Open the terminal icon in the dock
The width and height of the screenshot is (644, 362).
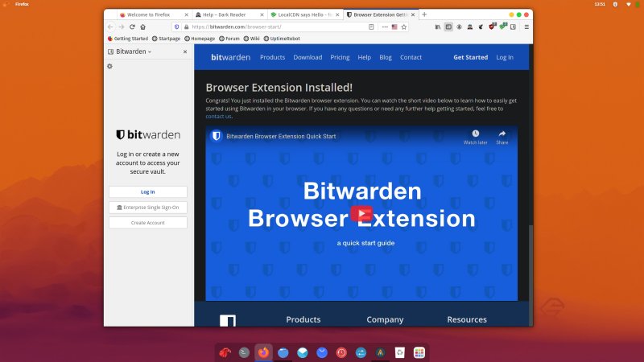point(244,352)
